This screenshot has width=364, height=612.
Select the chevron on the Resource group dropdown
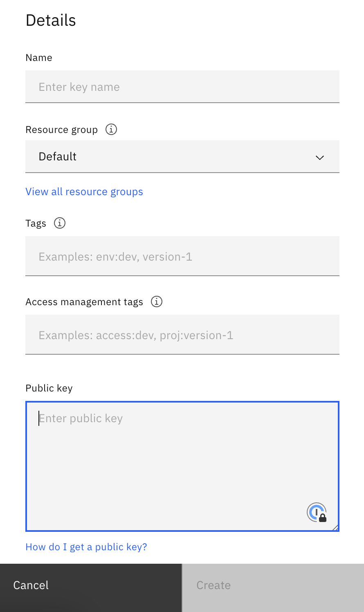pyautogui.click(x=320, y=157)
